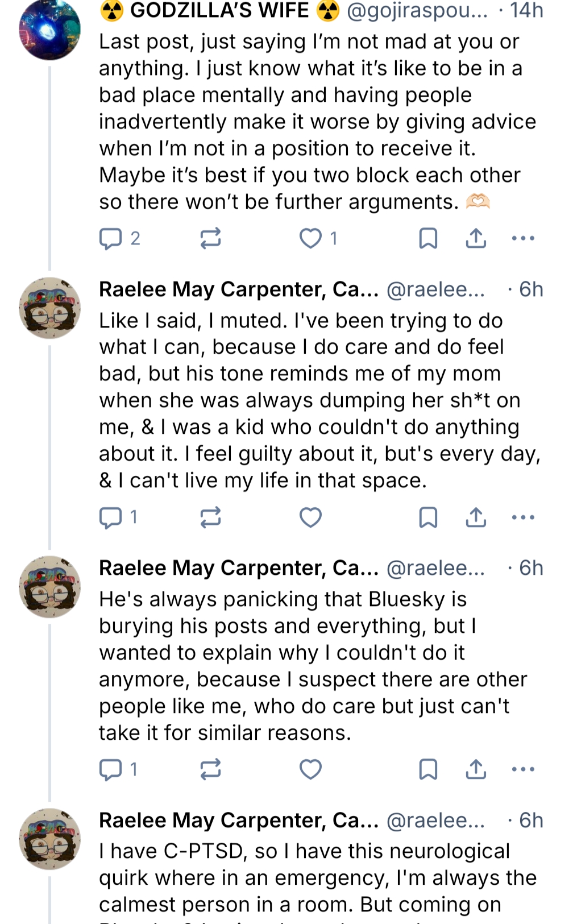Share the 'He's always panicking' post
Image resolution: width=573 pixels, height=924 pixels.
pos(476,769)
